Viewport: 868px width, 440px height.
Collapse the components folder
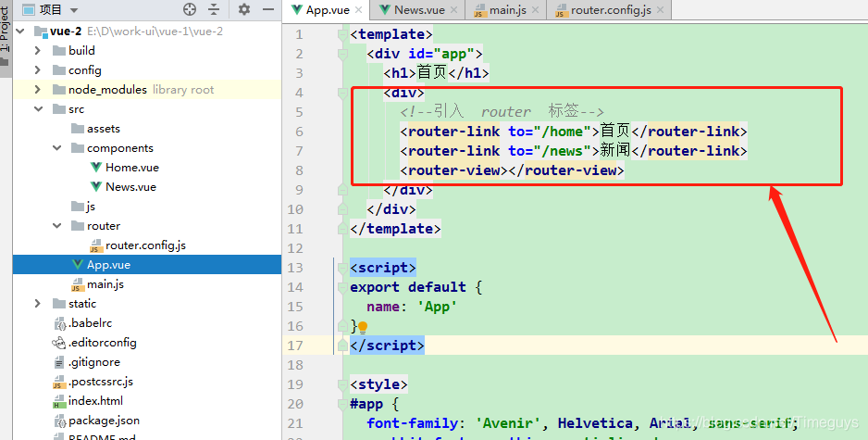57,148
